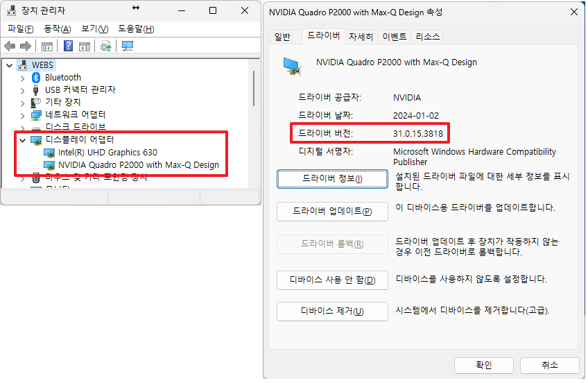This screenshot has height=383, width=588.
Task: Select the USB 커넥터 관리자 row
Action: pyautogui.click(x=80, y=90)
